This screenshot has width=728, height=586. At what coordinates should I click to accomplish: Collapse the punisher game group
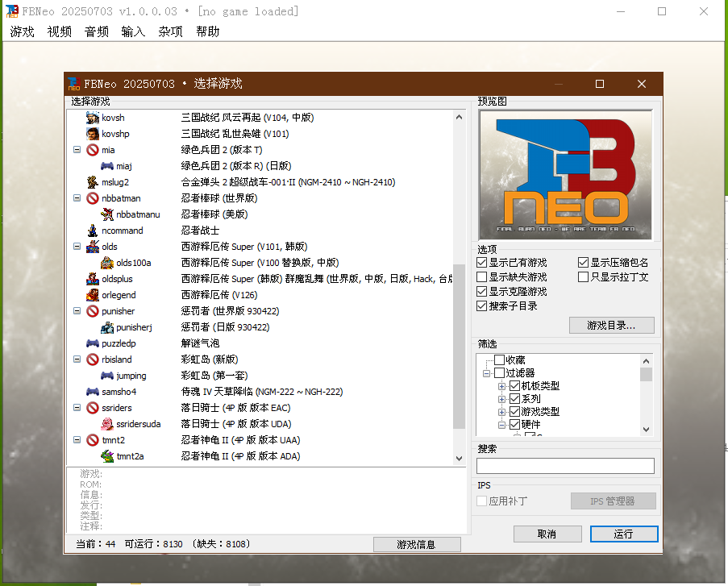pyautogui.click(x=77, y=310)
